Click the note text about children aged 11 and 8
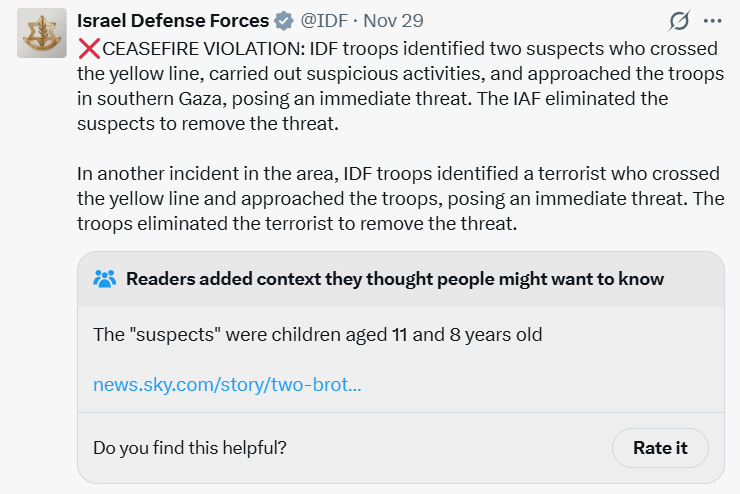Image resolution: width=740 pixels, height=494 pixels. pyautogui.click(x=317, y=334)
